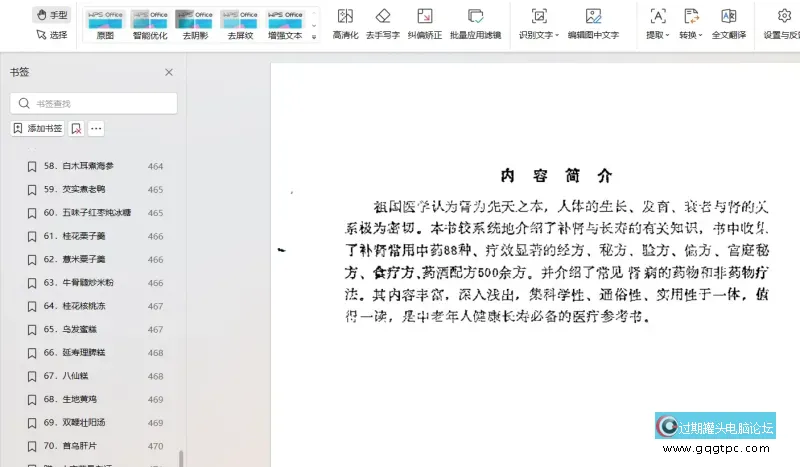Click the 书签 panel title
This screenshot has height=467, width=800.
point(19,72)
